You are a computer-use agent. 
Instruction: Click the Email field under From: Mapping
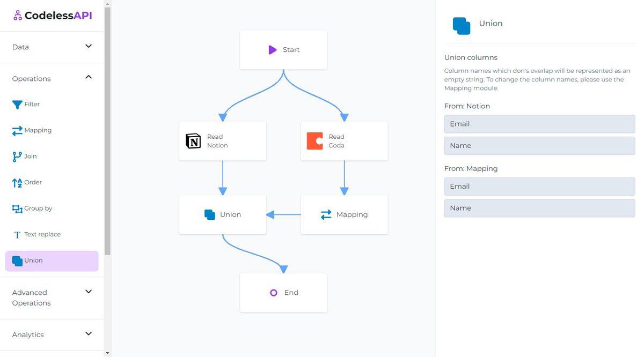[540, 187]
